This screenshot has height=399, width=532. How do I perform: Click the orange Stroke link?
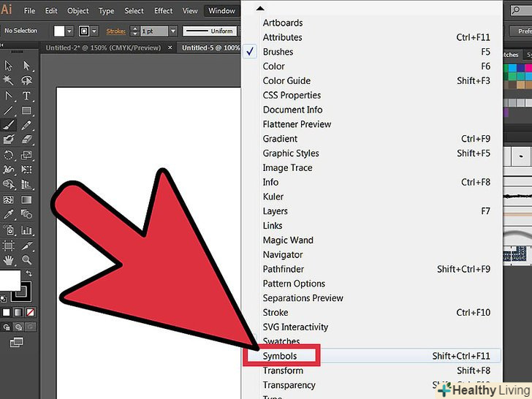click(x=115, y=31)
